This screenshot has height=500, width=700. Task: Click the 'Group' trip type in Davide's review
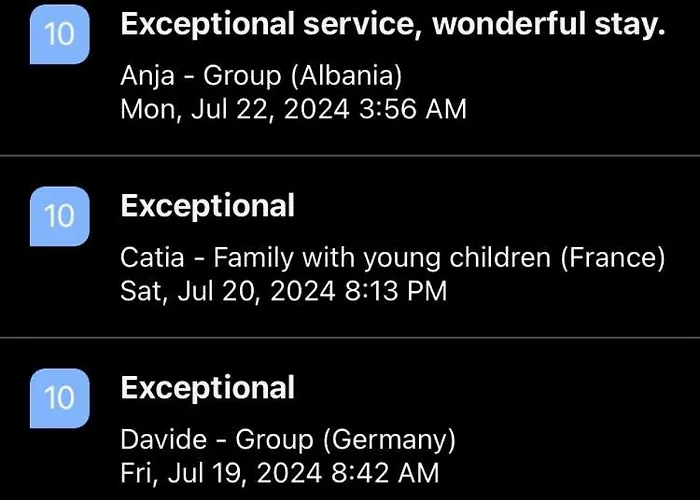click(x=275, y=440)
